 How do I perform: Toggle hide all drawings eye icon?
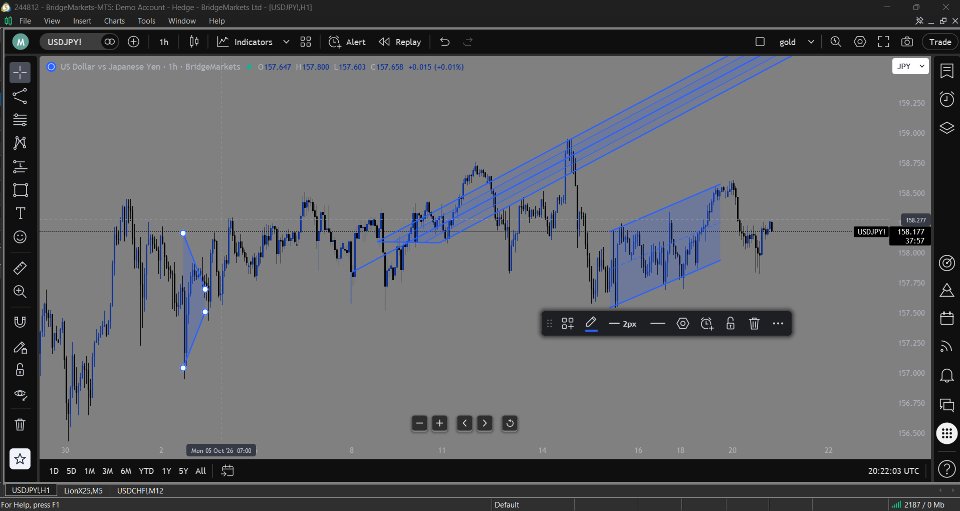(x=20, y=395)
